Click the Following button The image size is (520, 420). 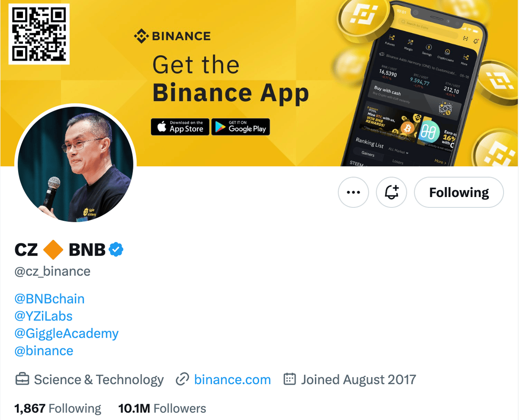pos(459,192)
